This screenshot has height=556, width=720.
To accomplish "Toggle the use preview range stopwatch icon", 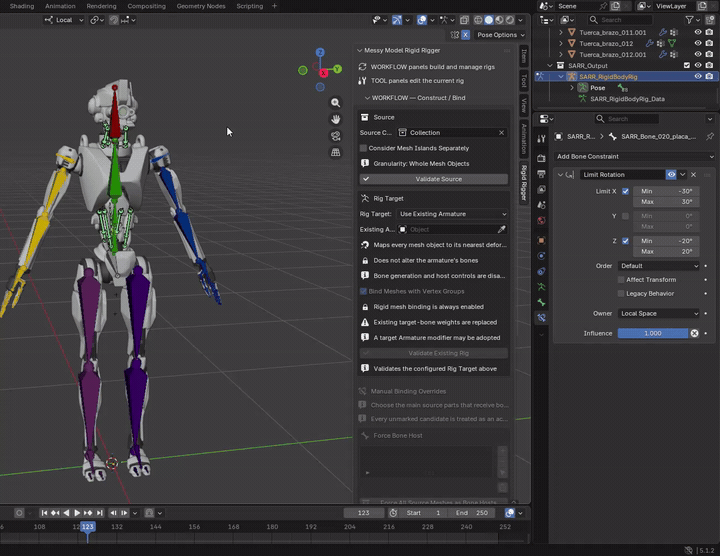I will click(x=393, y=513).
